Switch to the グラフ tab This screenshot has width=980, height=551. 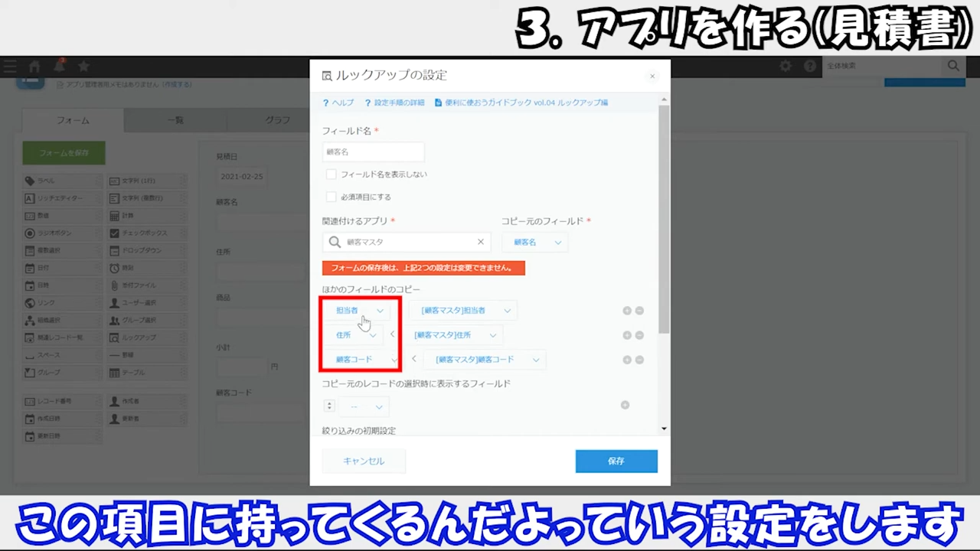(x=277, y=120)
